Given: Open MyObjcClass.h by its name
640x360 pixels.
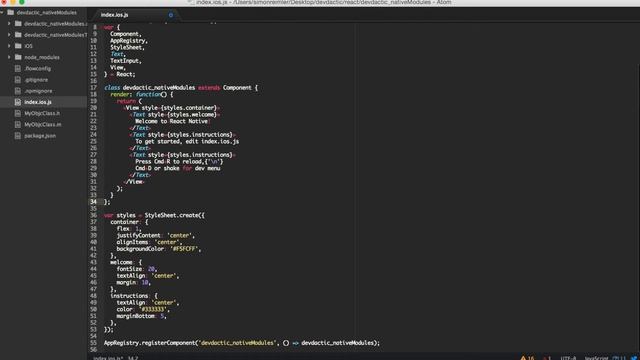Looking at the screenshot, I should coord(42,113).
